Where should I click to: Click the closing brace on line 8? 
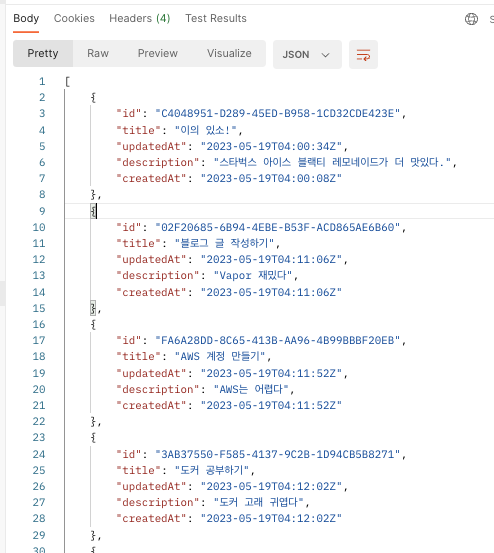pos(93,195)
